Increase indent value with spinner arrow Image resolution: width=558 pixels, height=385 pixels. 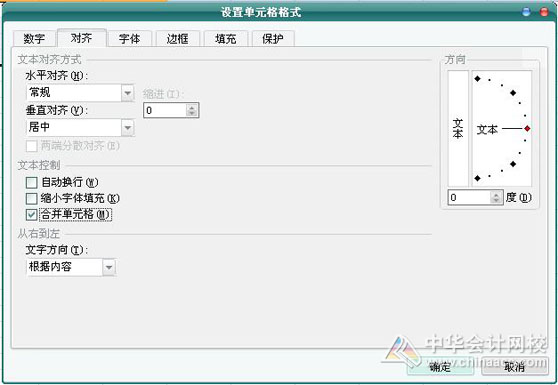click(x=192, y=107)
